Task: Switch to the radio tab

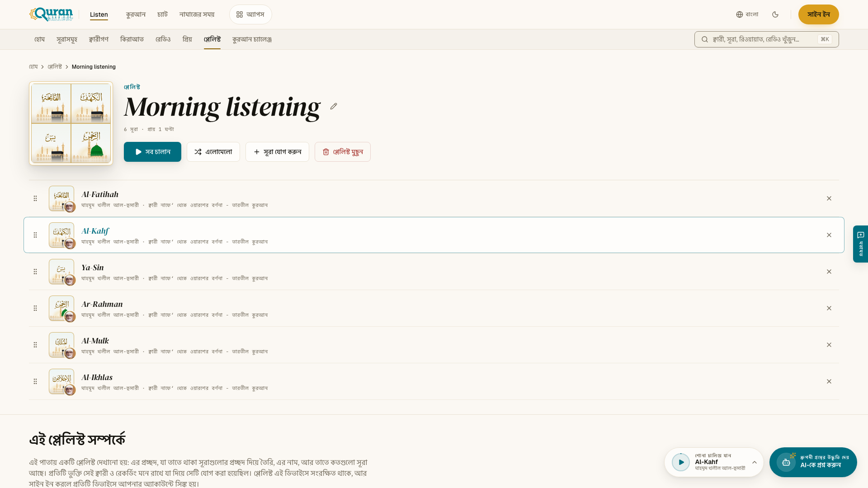Action: (x=163, y=39)
